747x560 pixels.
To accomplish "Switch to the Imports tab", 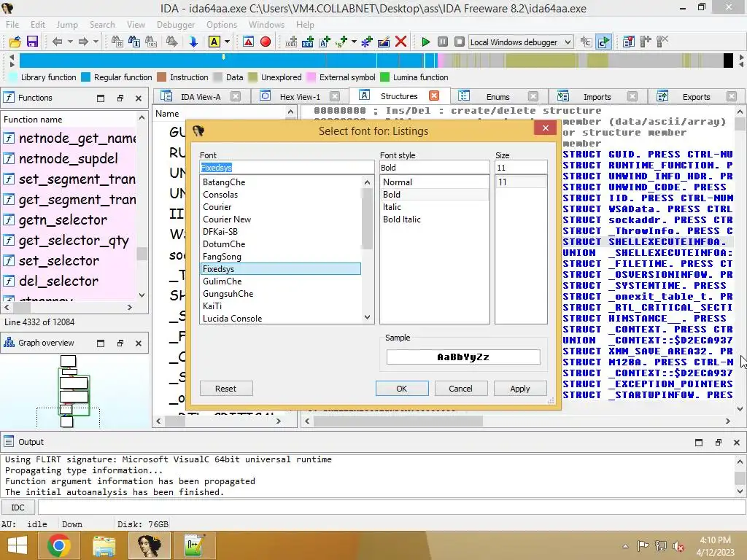I will pyautogui.click(x=597, y=97).
